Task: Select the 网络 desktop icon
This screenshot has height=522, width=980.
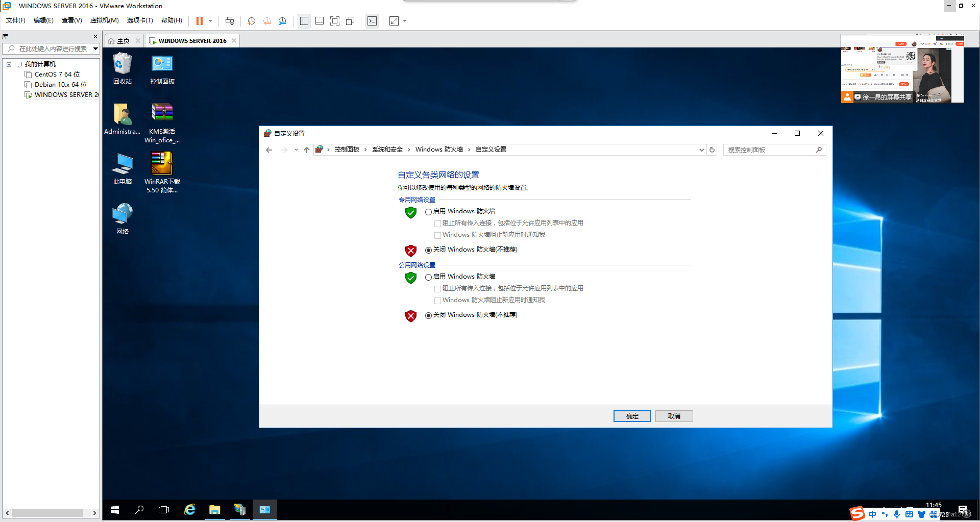Action: coord(122,218)
